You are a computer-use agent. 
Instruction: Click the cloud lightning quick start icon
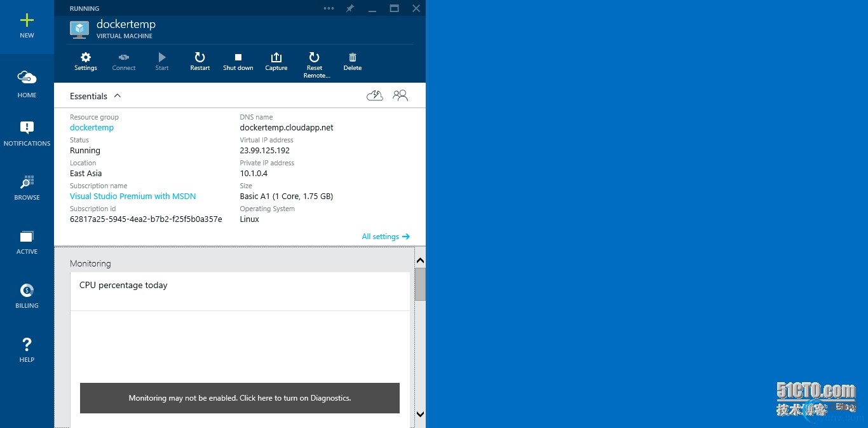375,96
